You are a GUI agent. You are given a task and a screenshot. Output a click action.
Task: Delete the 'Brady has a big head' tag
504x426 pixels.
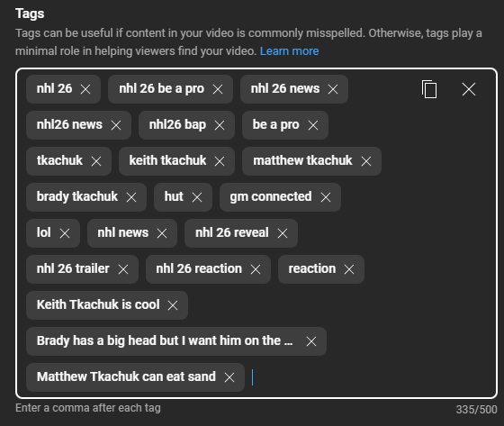coord(311,341)
